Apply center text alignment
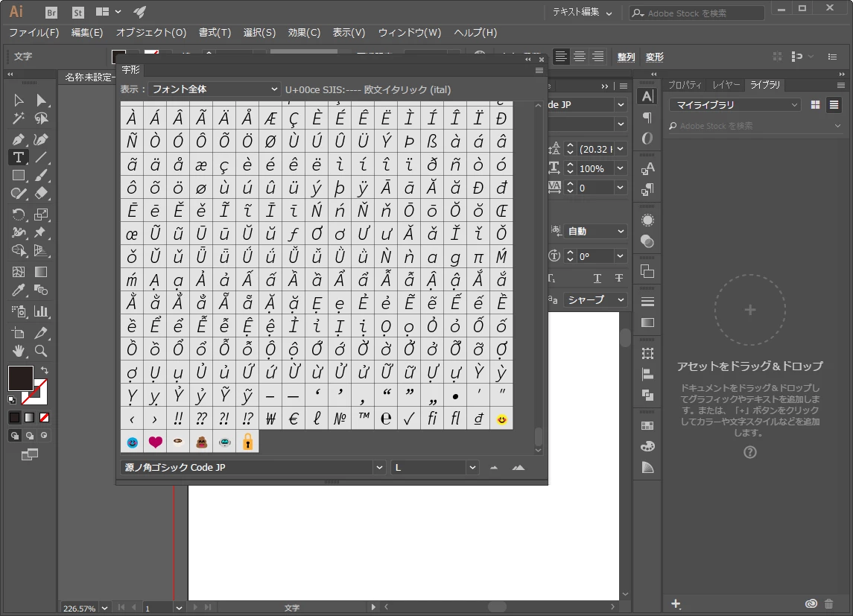Viewport: 853px width, 616px height. [580, 57]
